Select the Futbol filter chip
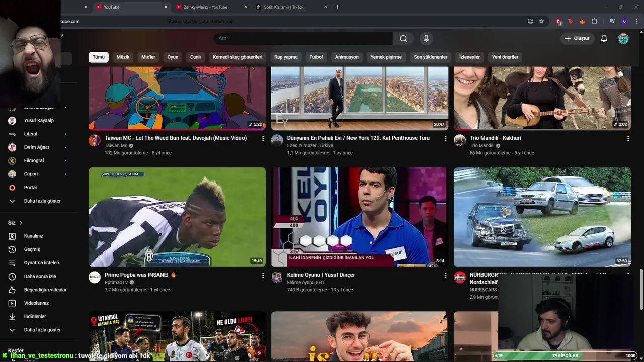The height and width of the screenshot is (362, 644). 316,57
